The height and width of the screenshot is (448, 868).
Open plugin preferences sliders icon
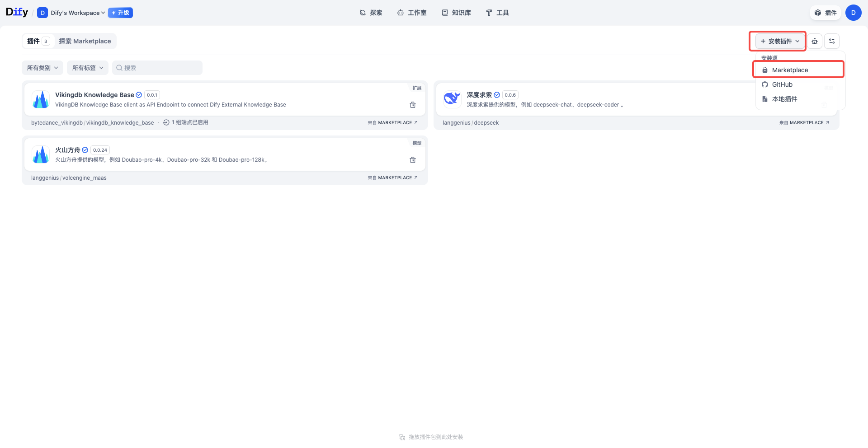(x=832, y=41)
